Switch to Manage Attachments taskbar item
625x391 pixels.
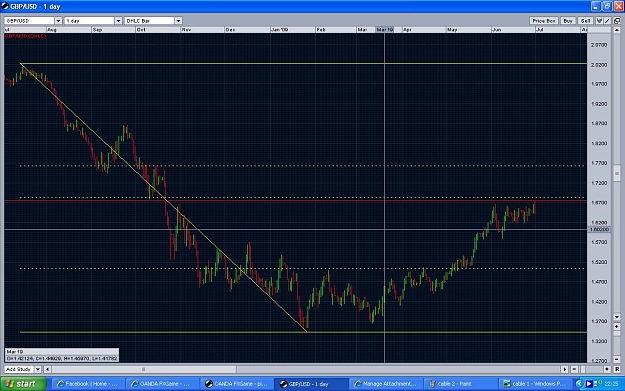tap(386, 384)
